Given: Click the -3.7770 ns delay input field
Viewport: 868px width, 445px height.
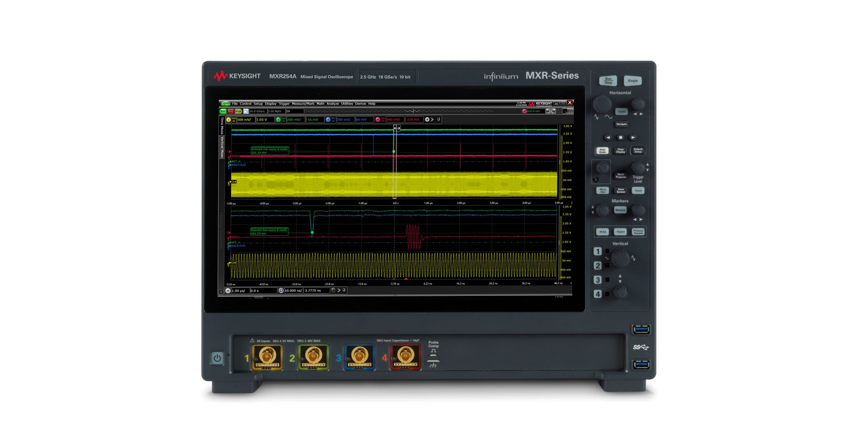Looking at the screenshot, I should coord(312,291).
